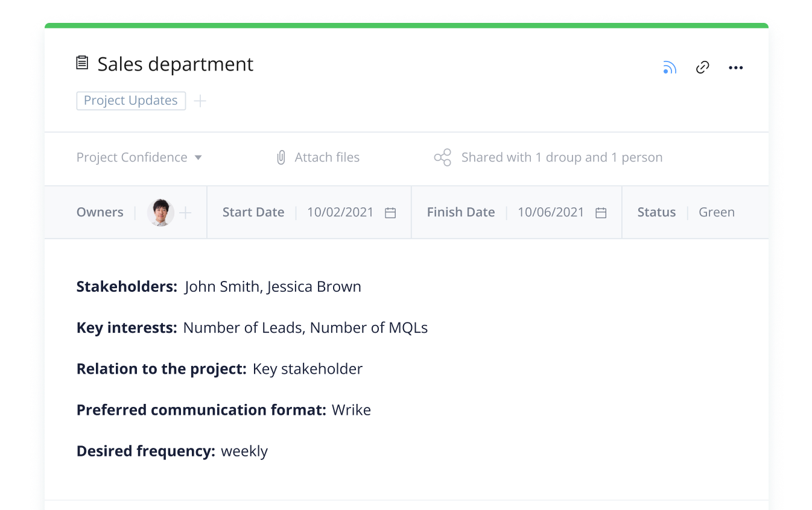This screenshot has width=812, height=510.
Task: Click the owner's avatar photo
Action: [160, 212]
